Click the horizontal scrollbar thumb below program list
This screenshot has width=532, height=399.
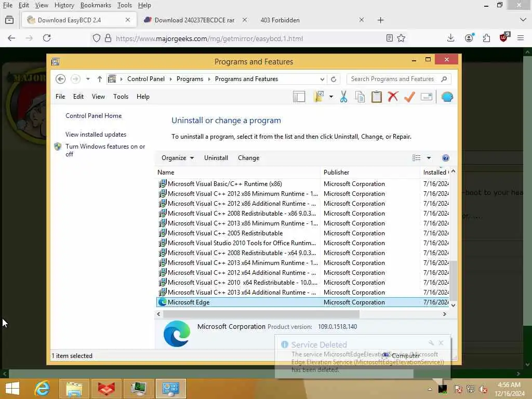[x=261, y=314]
